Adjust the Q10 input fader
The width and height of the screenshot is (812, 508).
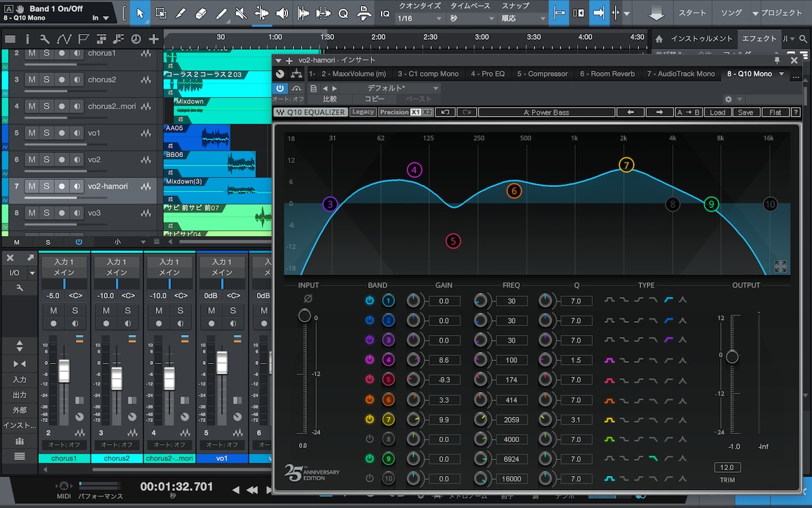coord(305,316)
